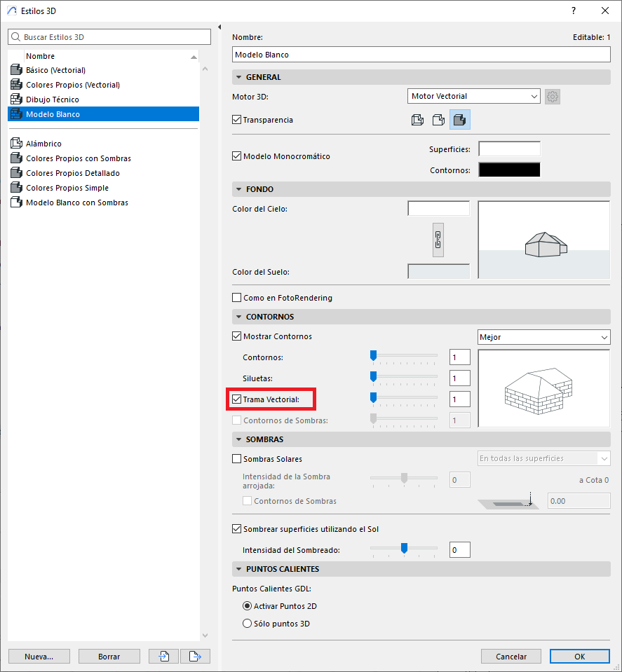Click the sky-ground color link chain icon
Image resolution: width=622 pixels, height=672 pixels.
[438, 240]
